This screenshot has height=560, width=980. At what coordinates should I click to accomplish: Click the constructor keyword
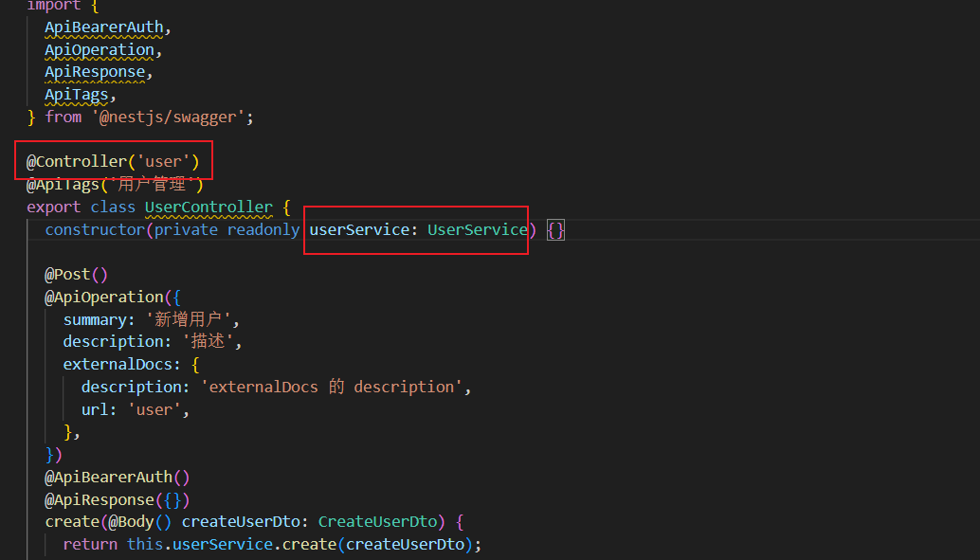[x=94, y=229]
